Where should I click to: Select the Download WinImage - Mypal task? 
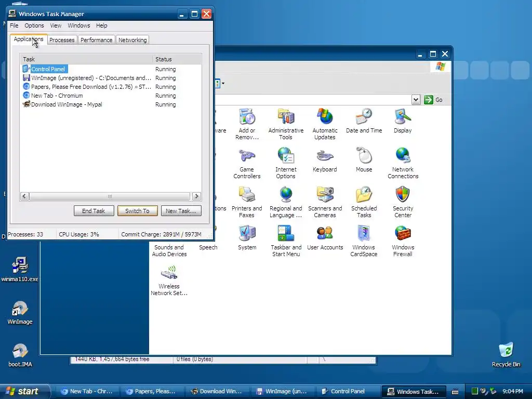[111, 104]
